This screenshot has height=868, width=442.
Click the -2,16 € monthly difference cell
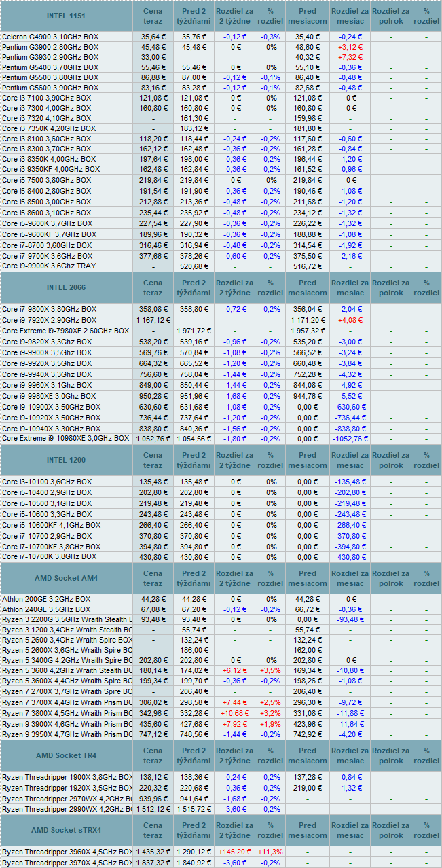click(x=350, y=256)
